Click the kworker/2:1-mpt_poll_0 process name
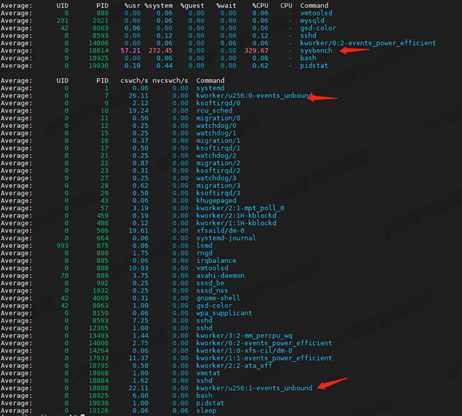 click(240, 208)
